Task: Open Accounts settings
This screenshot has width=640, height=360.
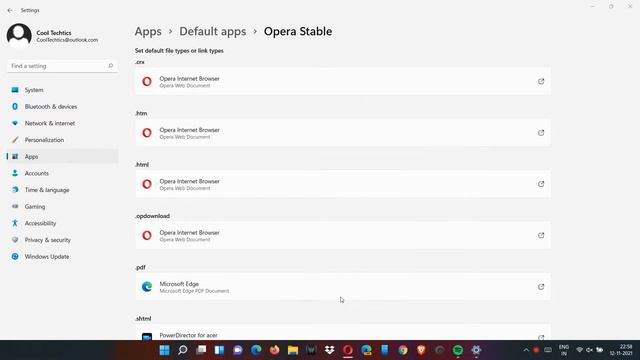Action: coord(62,173)
